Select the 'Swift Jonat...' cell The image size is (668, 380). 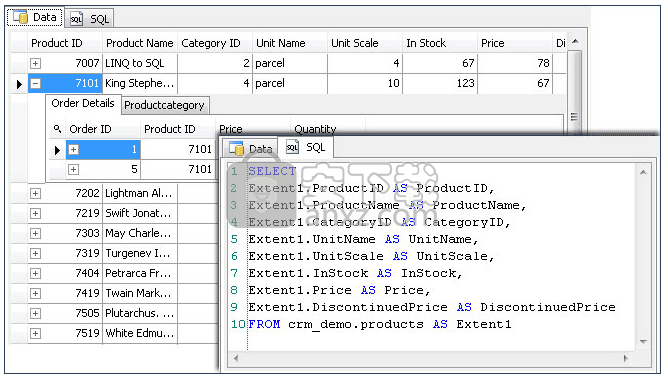140,213
